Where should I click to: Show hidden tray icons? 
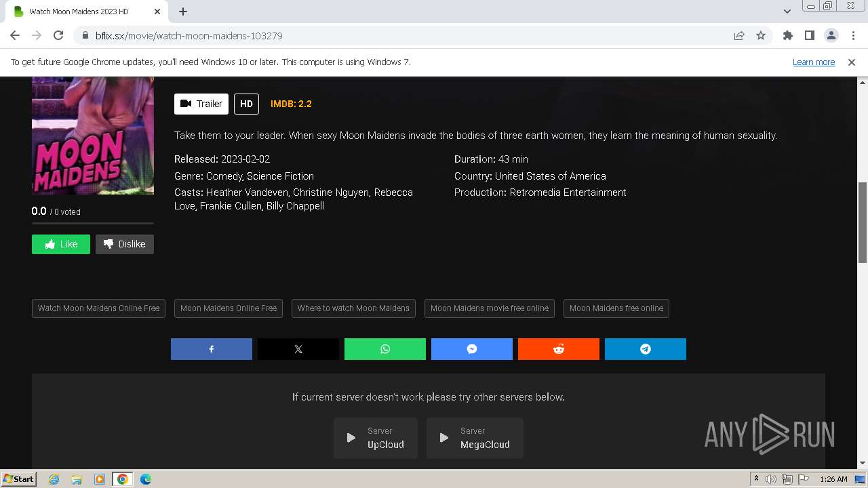click(x=756, y=479)
